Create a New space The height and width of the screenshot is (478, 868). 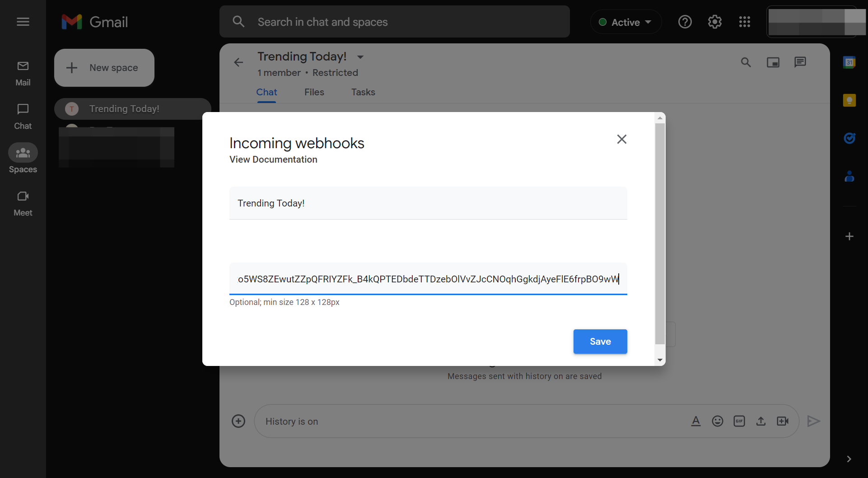click(x=104, y=68)
